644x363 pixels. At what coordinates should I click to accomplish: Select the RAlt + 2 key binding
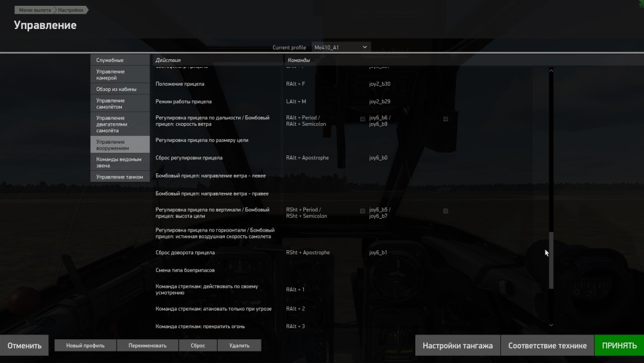296,309
